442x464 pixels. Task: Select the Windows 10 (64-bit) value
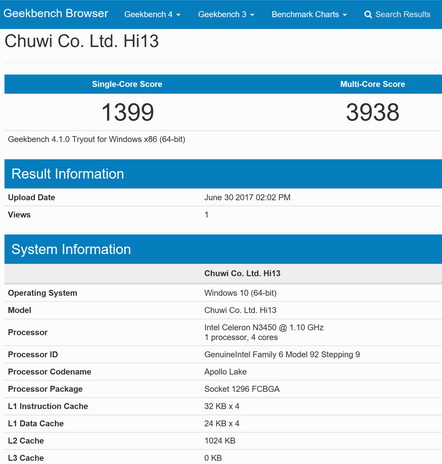(240, 293)
